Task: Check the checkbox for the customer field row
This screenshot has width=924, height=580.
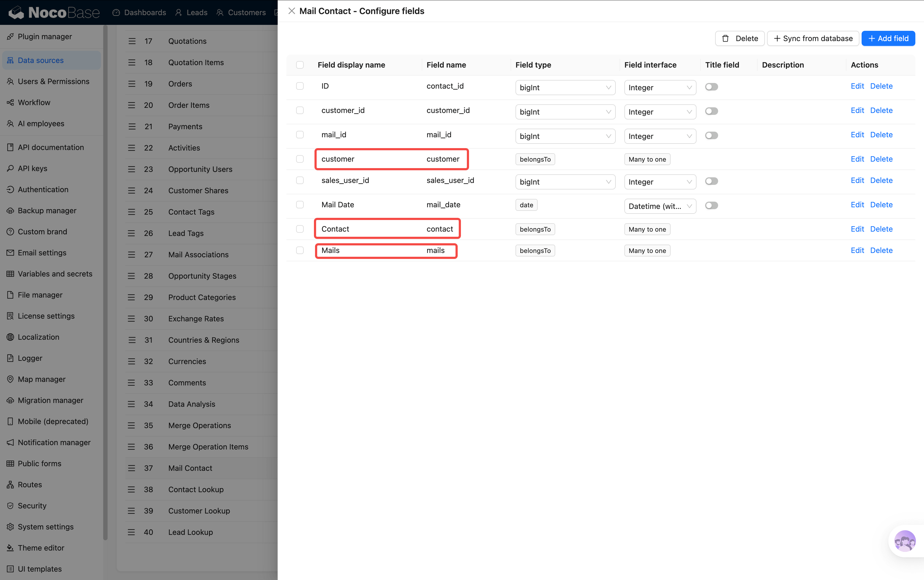Action: point(300,159)
